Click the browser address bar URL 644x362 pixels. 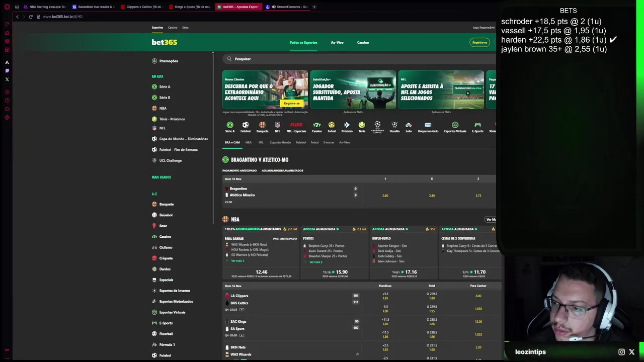[63, 17]
